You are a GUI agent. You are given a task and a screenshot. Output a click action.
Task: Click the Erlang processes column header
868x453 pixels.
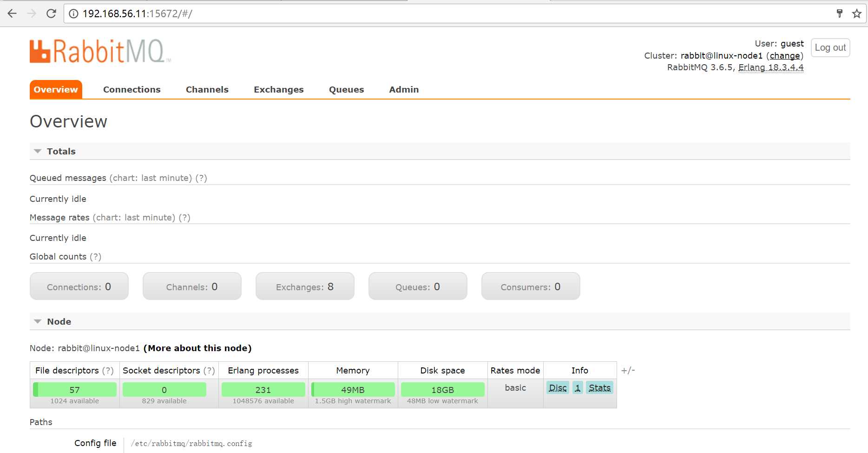[x=263, y=371]
